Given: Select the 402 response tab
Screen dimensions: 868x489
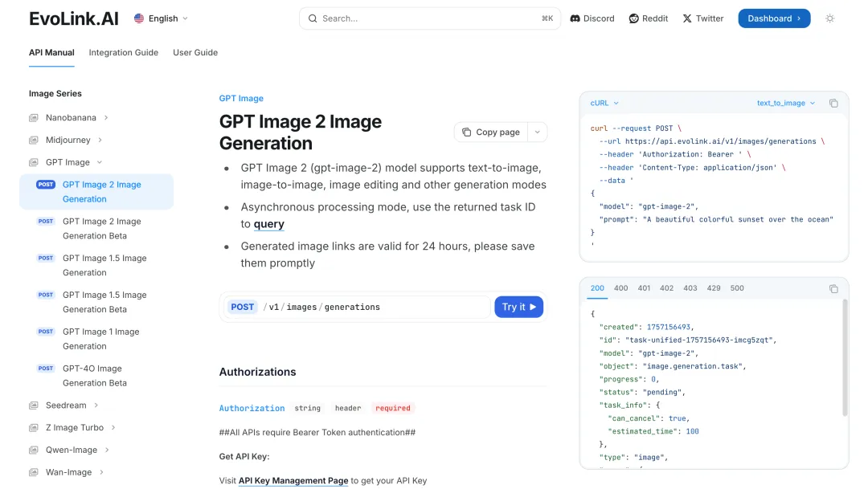Looking at the screenshot, I should coord(666,288).
